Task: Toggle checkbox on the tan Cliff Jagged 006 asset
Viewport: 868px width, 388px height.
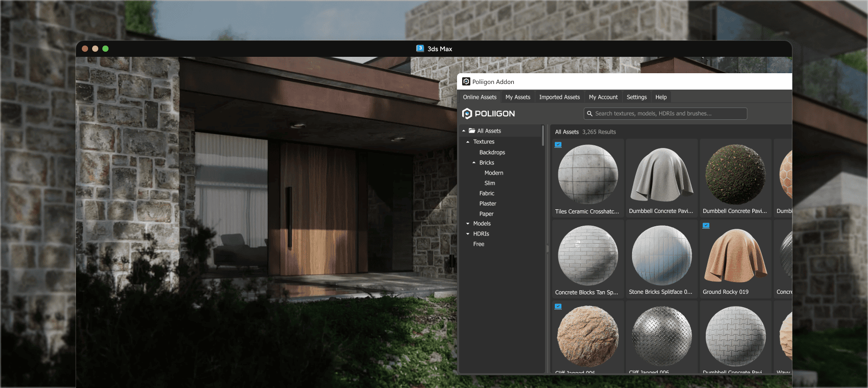Action: tap(558, 307)
